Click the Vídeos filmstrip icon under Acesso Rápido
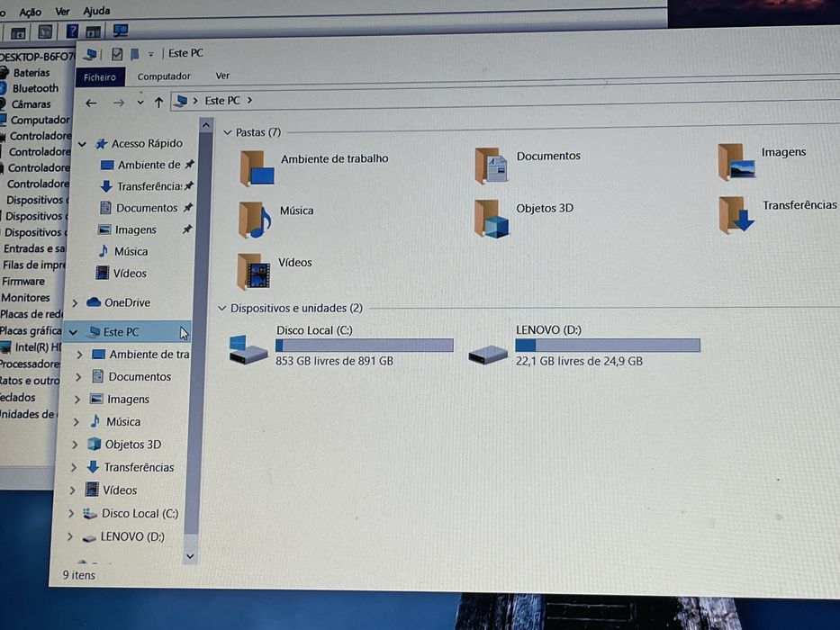This screenshot has width=840, height=630. click(103, 273)
